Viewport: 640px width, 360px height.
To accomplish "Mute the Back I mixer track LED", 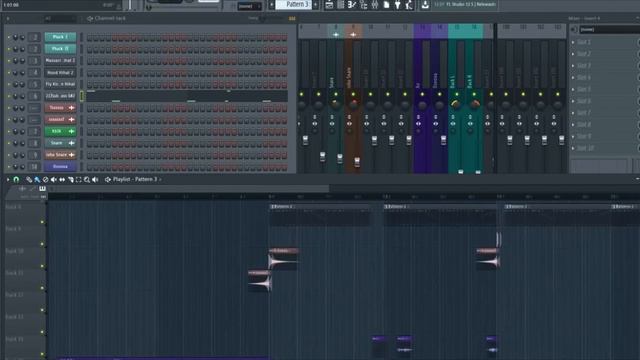I will click(457, 94).
